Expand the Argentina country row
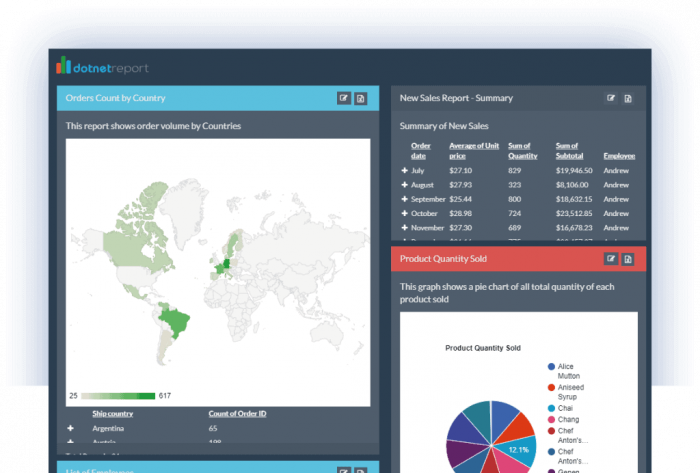Image resolution: width=700 pixels, height=473 pixels. click(x=71, y=428)
